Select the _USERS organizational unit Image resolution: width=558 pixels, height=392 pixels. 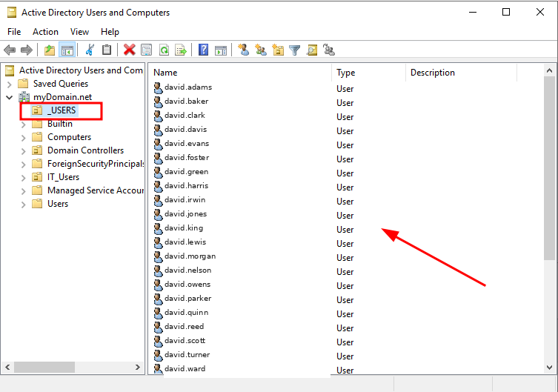tap(62, 110)
